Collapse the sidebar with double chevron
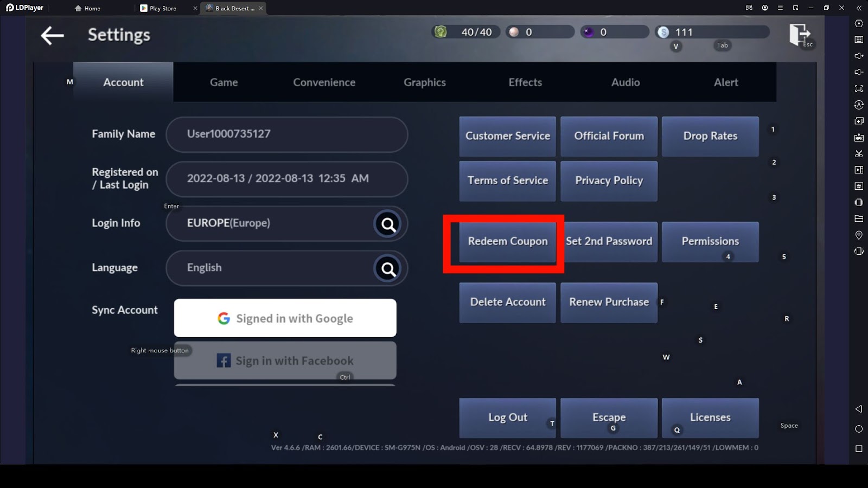Viewport: 868px width, 488px height. pos(859,8)
